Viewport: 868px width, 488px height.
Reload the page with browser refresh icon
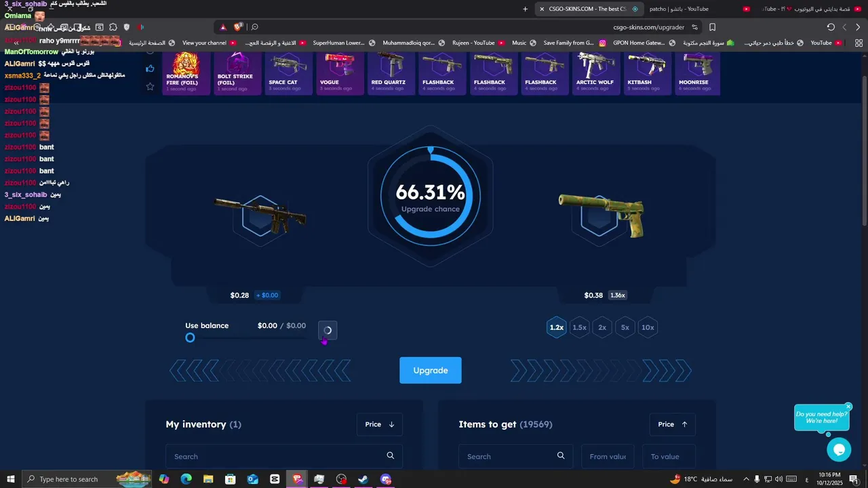click(831, 27)
